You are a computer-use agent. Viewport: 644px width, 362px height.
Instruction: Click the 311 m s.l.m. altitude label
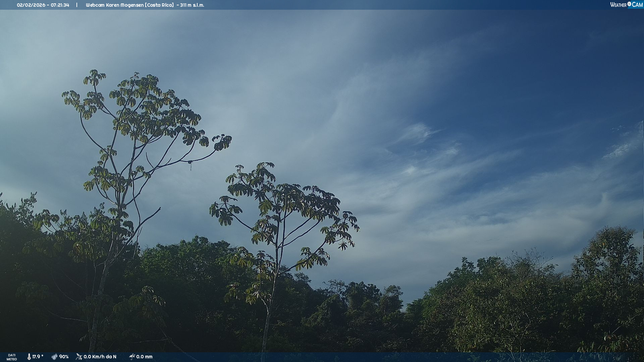pos(192,5)
